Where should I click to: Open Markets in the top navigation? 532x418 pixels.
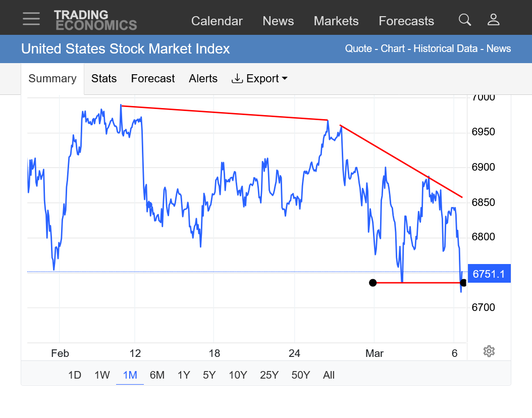(336, 21)
